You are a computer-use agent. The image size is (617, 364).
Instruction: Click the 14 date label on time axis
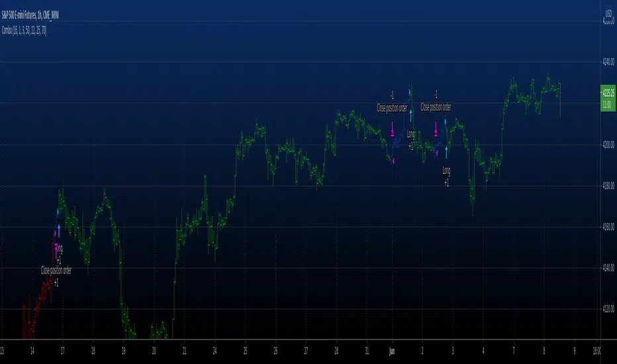coord(32,351)
